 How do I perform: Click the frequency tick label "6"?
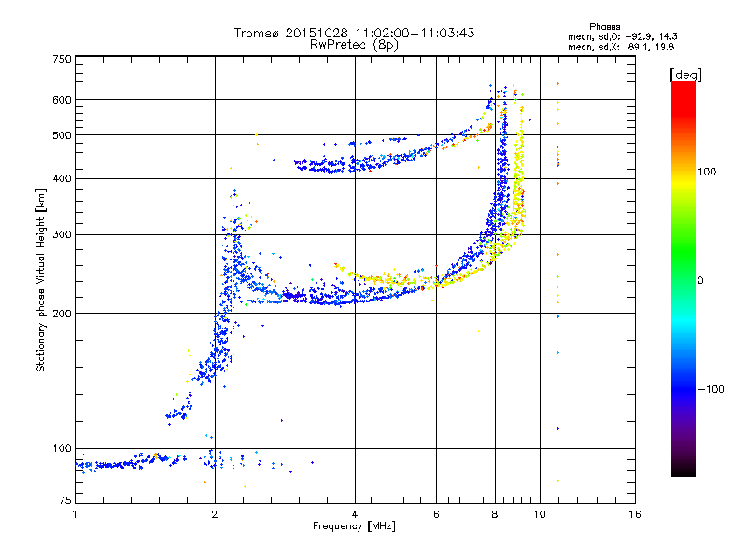pyautogui.click(x=436, y=514)
